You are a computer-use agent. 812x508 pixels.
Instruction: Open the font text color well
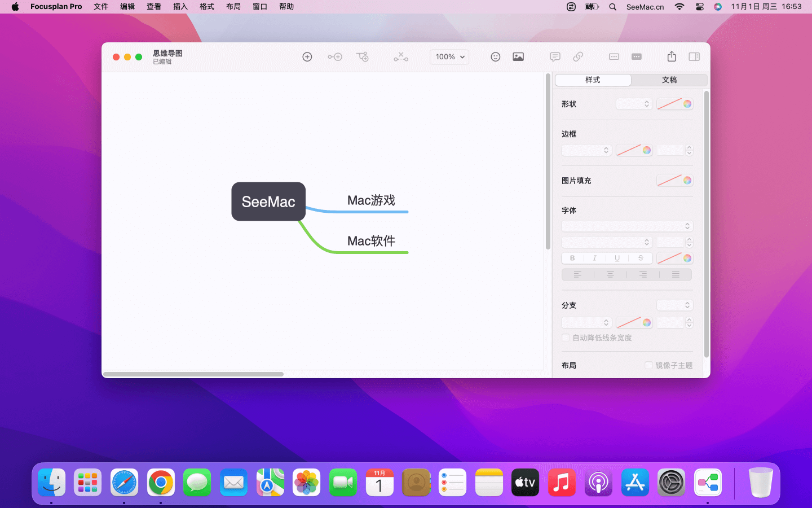pyautogui.click(x=675, y=258)
